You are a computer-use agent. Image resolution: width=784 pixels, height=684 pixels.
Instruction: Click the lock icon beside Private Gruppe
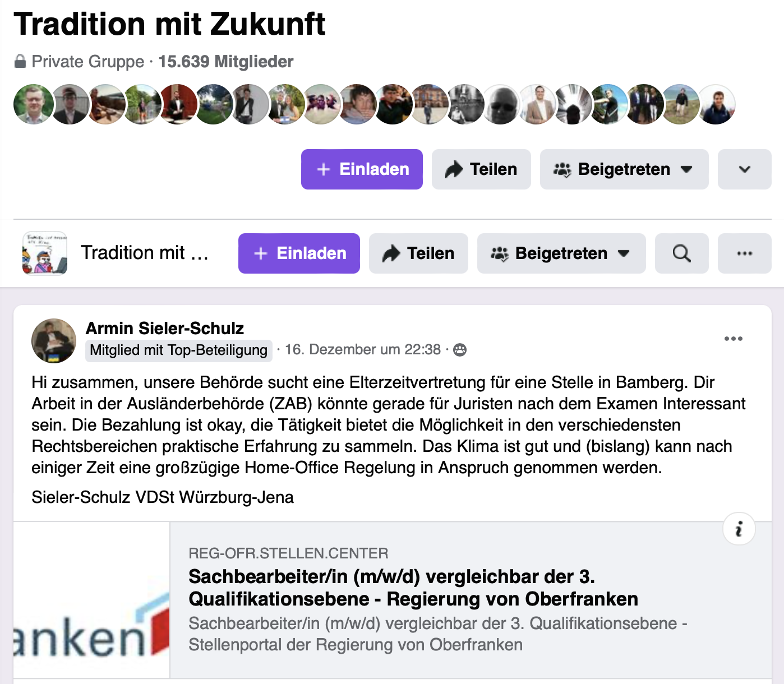coord(20,62)
